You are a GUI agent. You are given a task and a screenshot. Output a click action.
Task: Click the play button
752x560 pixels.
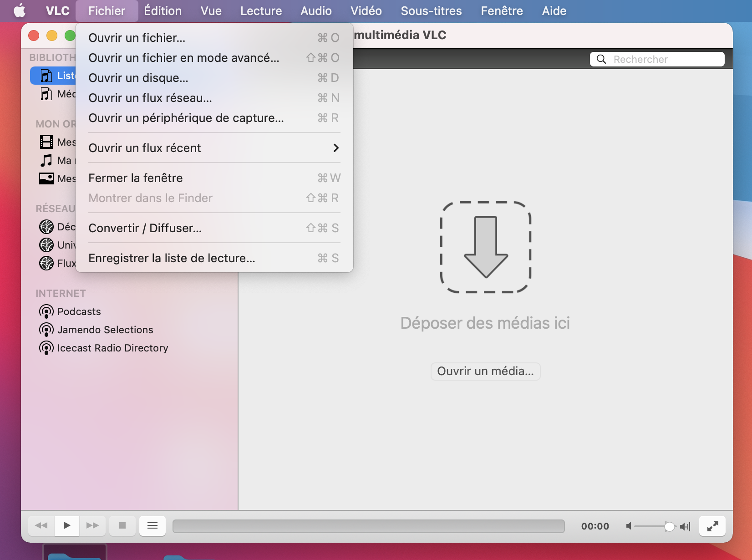tap(67, 526)
